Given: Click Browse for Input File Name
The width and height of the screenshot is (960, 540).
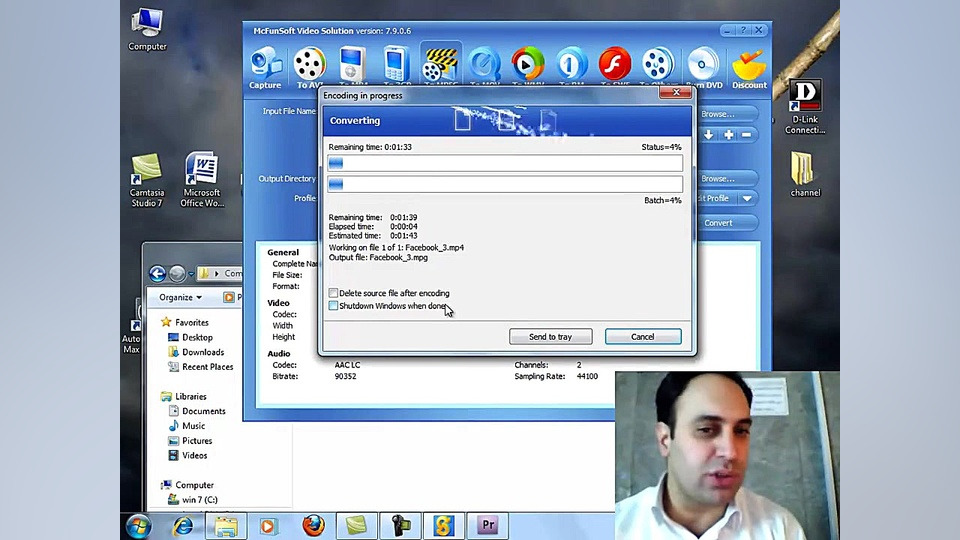Looking at the screenshot, I should coord(726,114).
